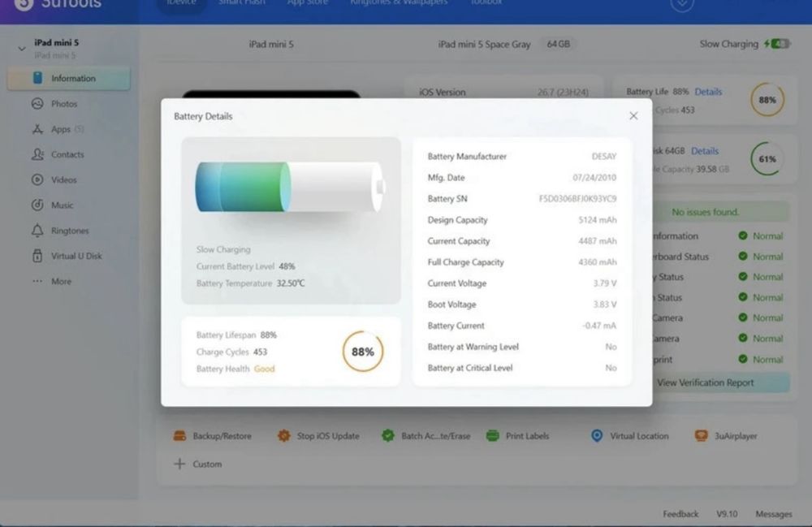
Task: Open the Ringtones bell icon
Action: click(37, 231)
